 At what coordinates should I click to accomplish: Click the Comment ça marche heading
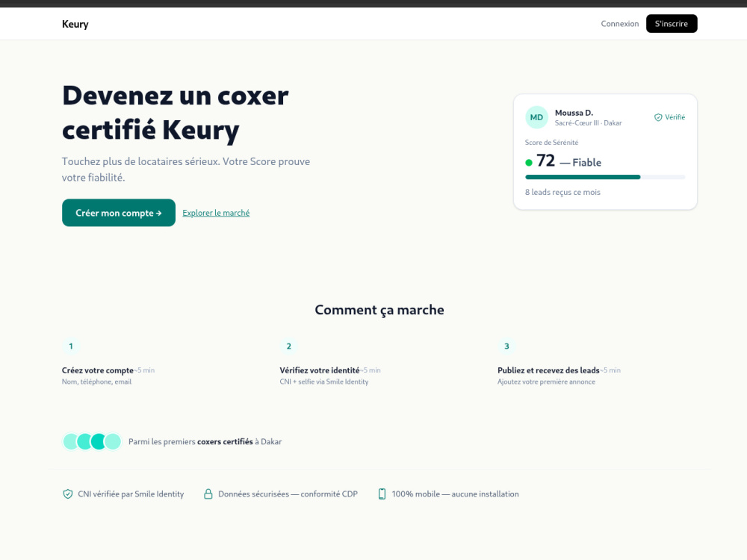pyautogui.click(x=379, y=310)
